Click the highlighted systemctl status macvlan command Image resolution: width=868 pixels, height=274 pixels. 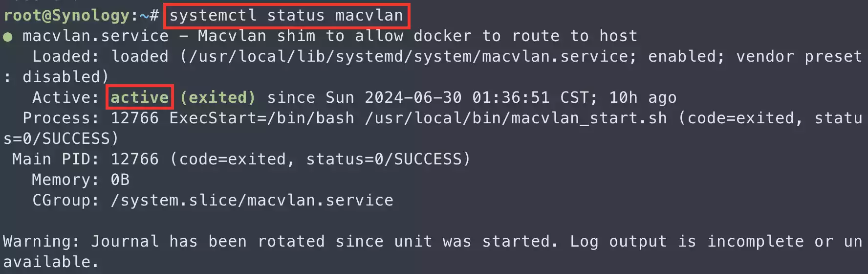pyautogui.click(x=286, y=16)
